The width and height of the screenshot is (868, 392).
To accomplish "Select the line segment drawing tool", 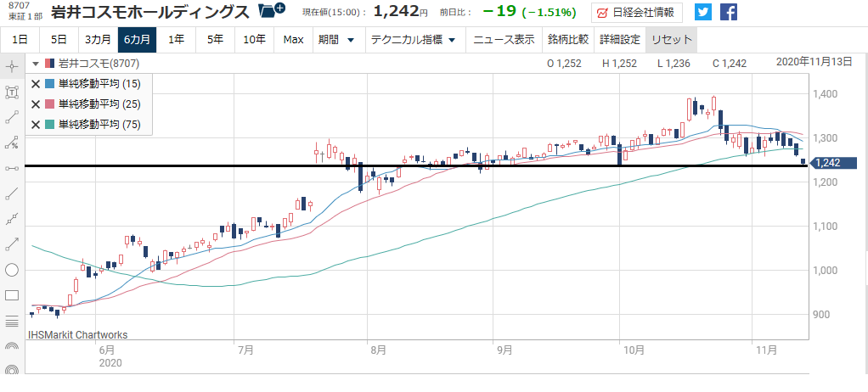I will coord(12,118).
